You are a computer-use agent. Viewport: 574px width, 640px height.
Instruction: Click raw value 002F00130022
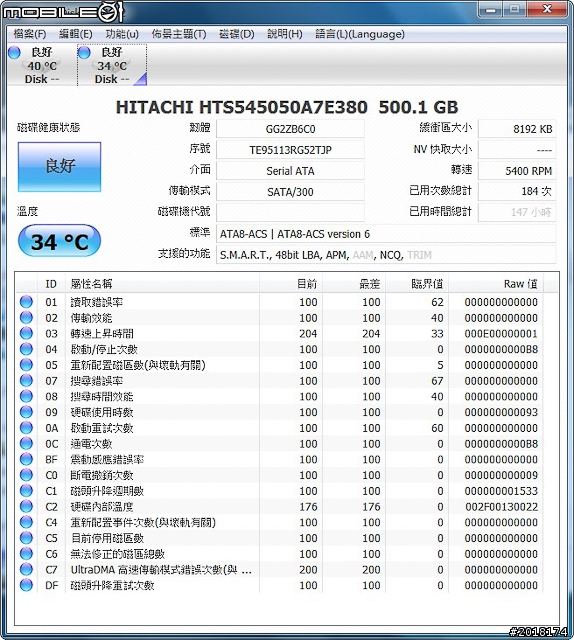pyautogui.click(x=501, y=507)
